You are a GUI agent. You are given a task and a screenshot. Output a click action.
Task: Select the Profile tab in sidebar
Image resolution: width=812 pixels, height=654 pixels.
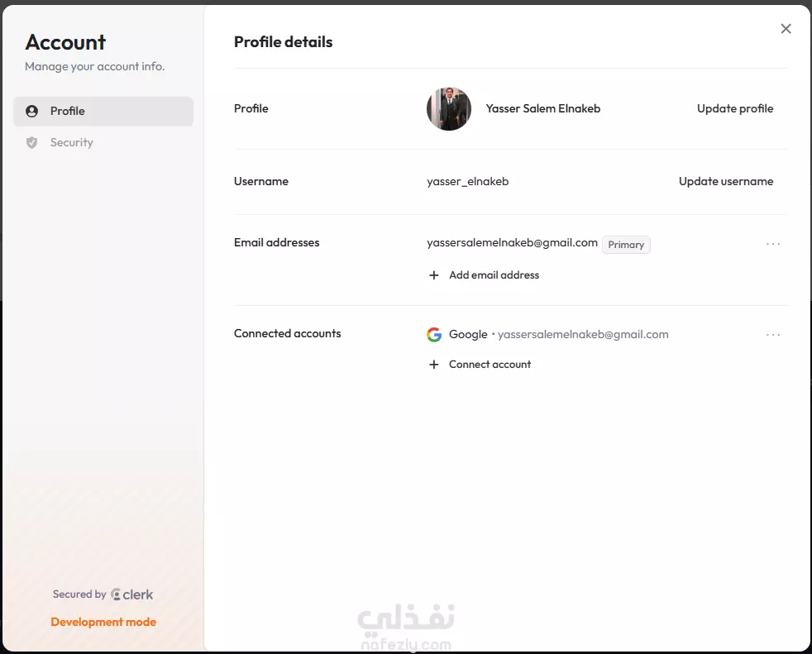(103, 111)
